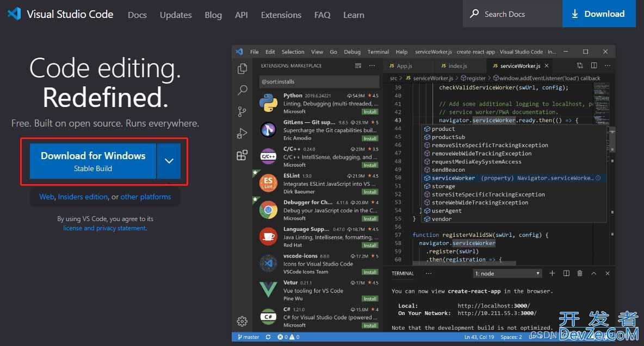
Task: Click the top-right Download button
Action: (x=599, y=14)
